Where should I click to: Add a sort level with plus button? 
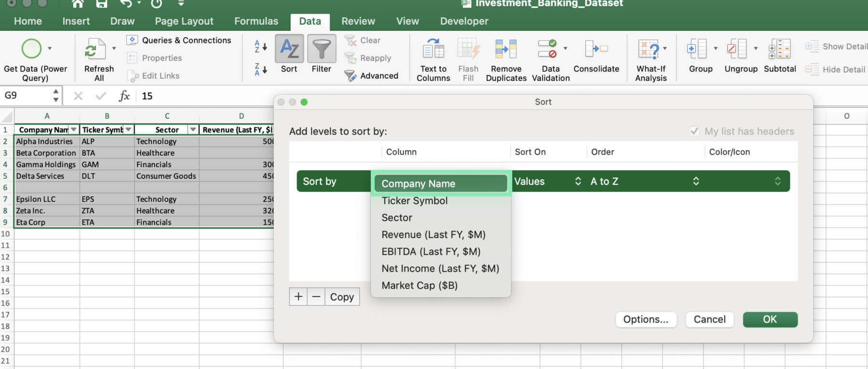pyautogui.click(x=298, y=297)
